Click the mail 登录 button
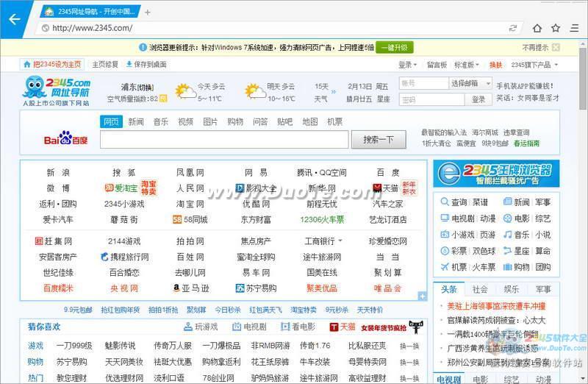The width and height of the screenshot is (588, 384). point(478,99)
